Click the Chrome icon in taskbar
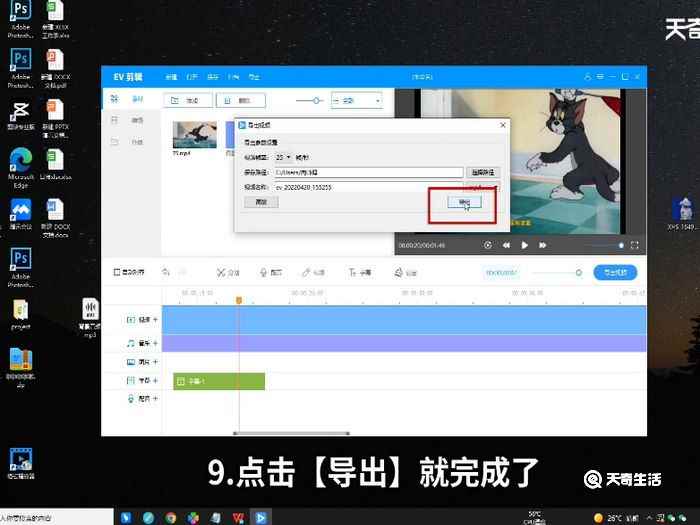This screenshot has width=700, height=525. pos(171,517)
